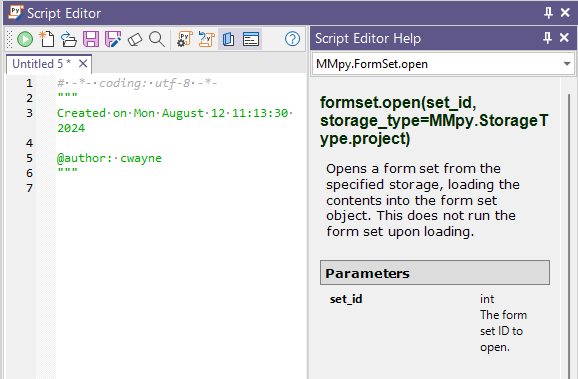Close the Script Editor Help panel

tap(564, 38)
